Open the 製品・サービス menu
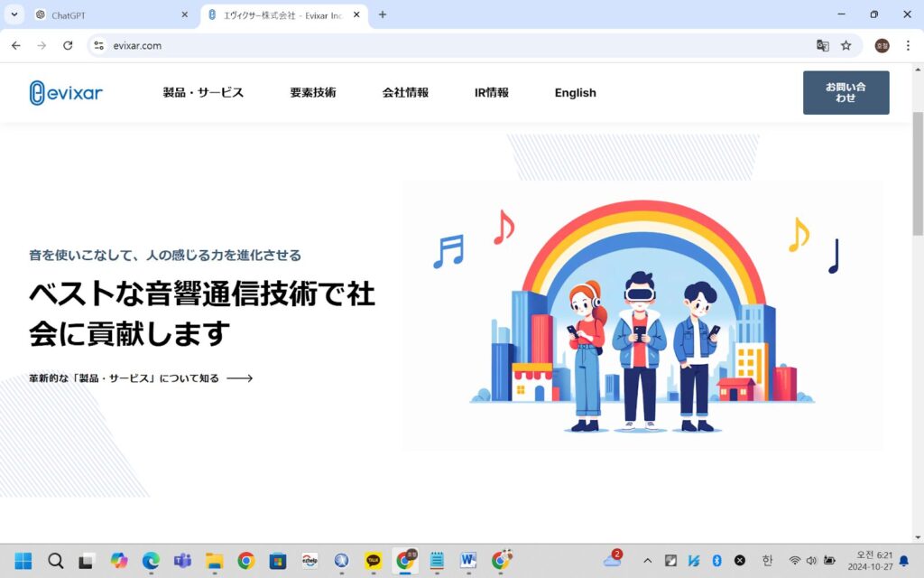This screenshot has width=924, height=578. [203, 93]
